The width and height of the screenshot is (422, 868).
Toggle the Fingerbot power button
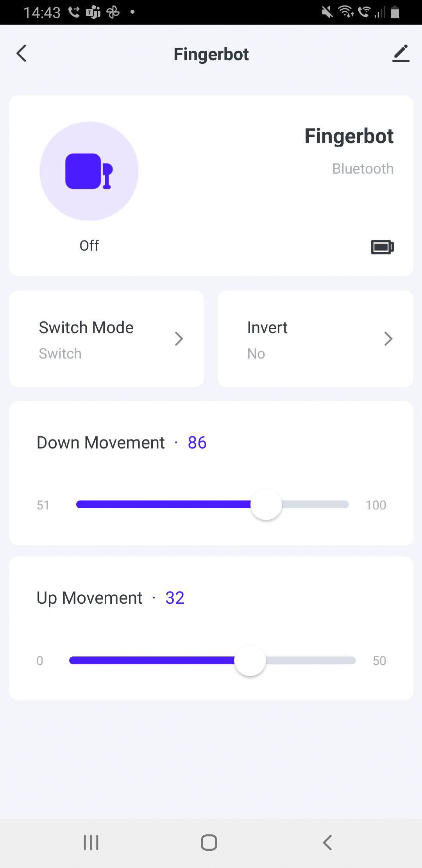(x=89, y=171)
